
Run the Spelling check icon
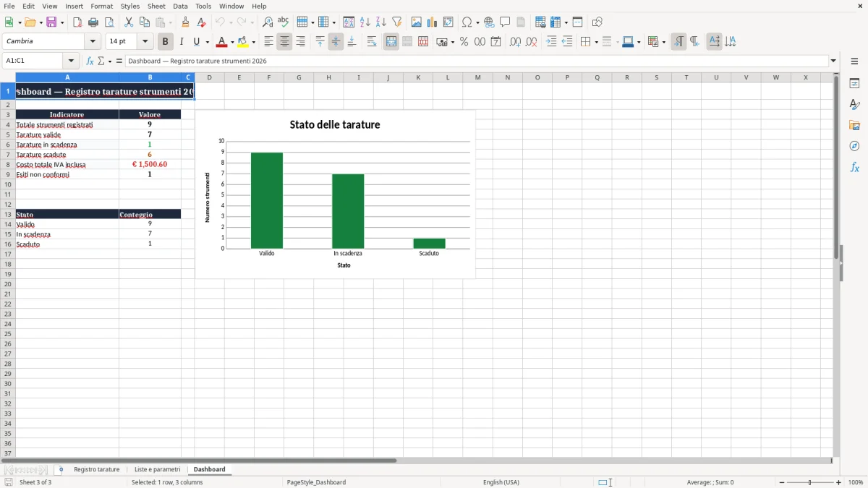284,22
